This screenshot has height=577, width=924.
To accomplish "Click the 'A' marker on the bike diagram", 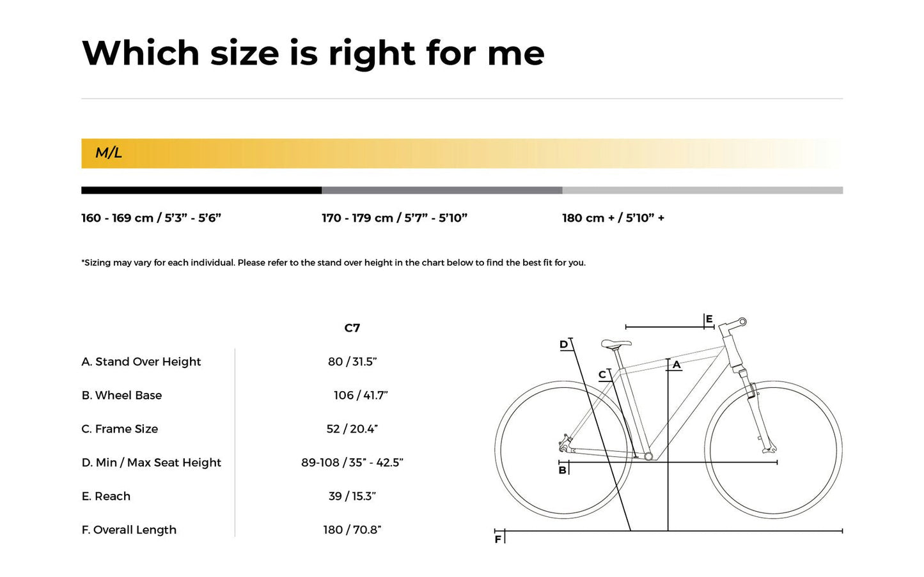I will pyautogui.click(x=677, y=365).
